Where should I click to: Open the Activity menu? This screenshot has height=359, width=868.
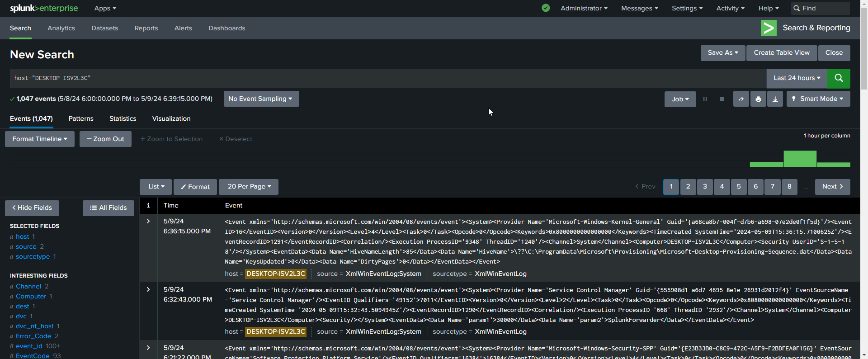point(731,8)
